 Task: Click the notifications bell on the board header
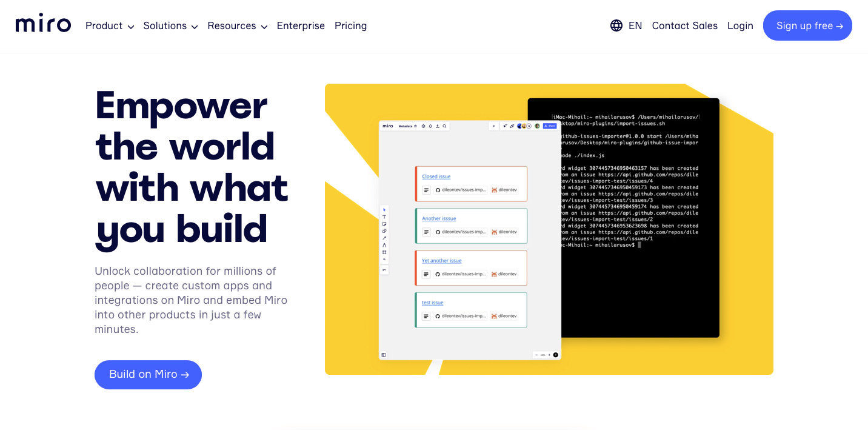pos(431,126)
